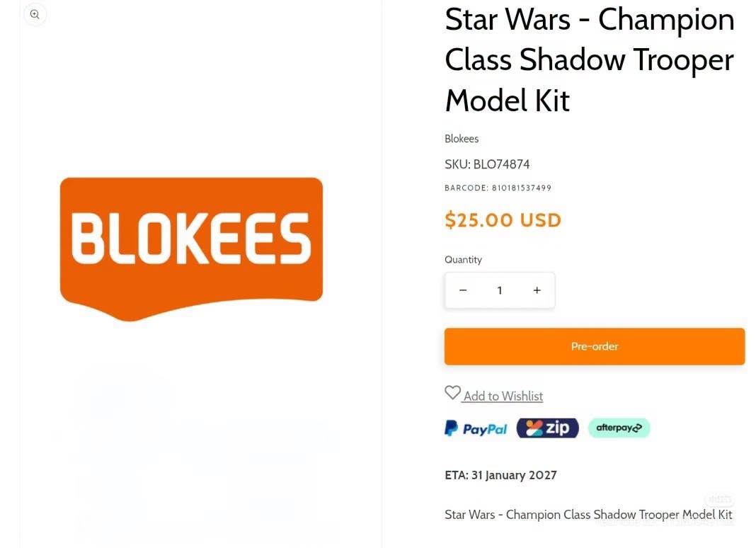Click the product description text at bottom
756x548 pixels.
588,515
